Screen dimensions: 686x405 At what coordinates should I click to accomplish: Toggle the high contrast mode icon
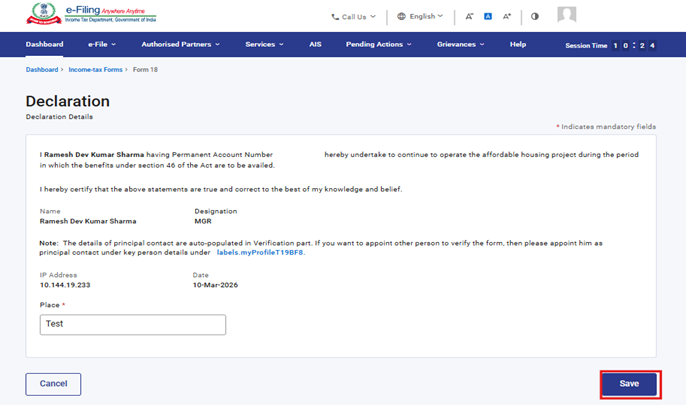pos(535,17)
